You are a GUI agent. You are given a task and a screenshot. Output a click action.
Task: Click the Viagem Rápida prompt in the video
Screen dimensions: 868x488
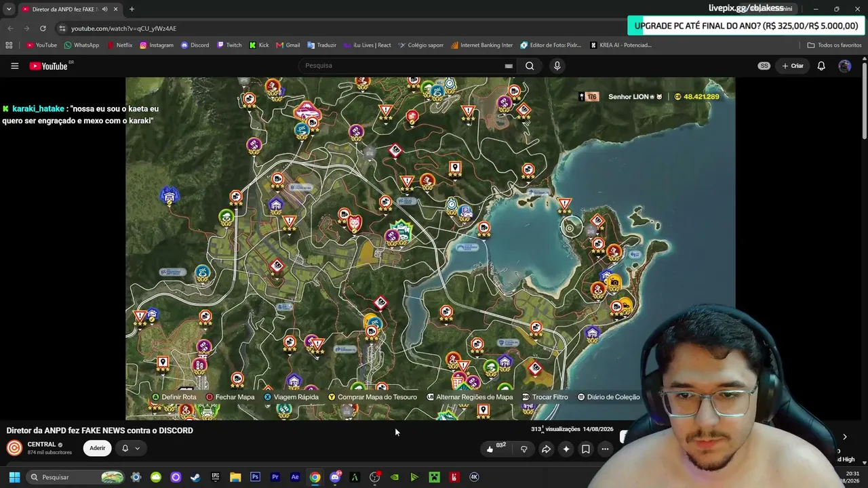(291, 397)
